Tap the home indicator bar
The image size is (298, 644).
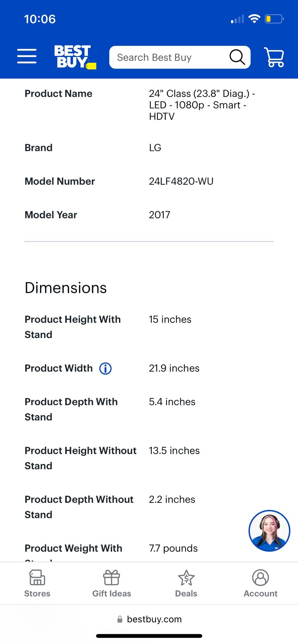pos(149,636)
